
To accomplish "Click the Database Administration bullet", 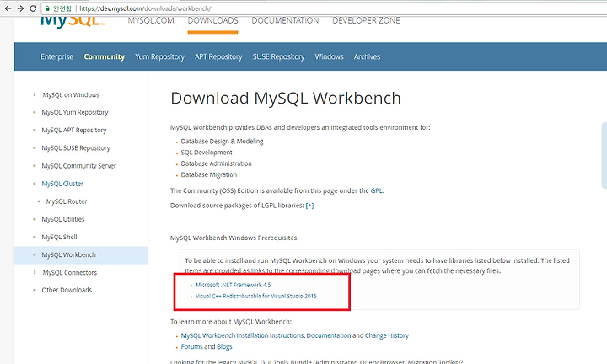I will (216, 163).
